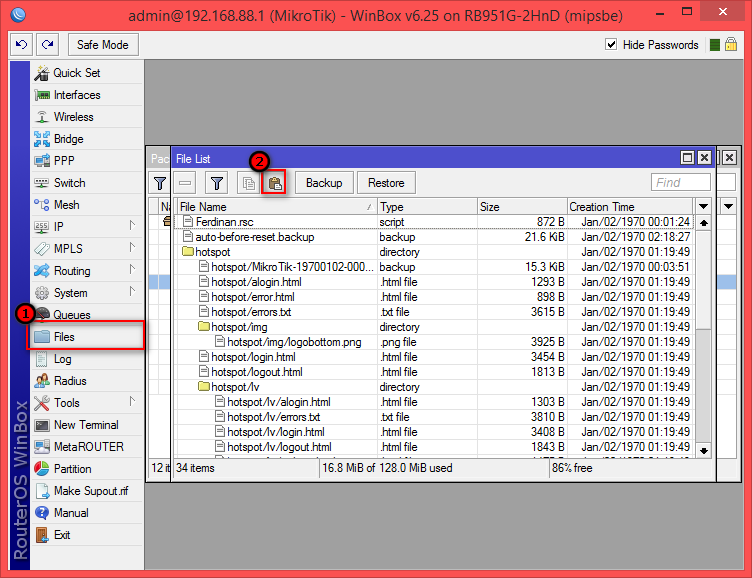Select the hotspot/lv directory row
The width and height of the screenshot is (752, 578).
[x=435, y=387]
